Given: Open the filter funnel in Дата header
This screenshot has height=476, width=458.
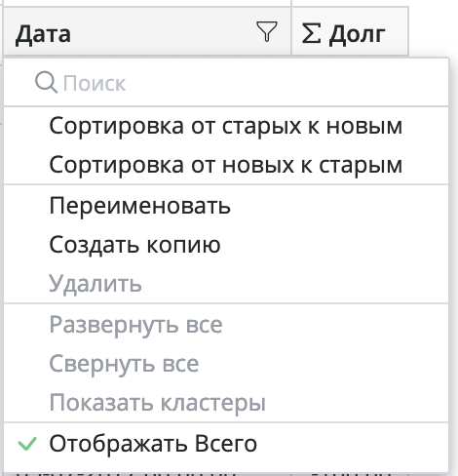Looking at the screenshot, I should (x=267, y=31).
